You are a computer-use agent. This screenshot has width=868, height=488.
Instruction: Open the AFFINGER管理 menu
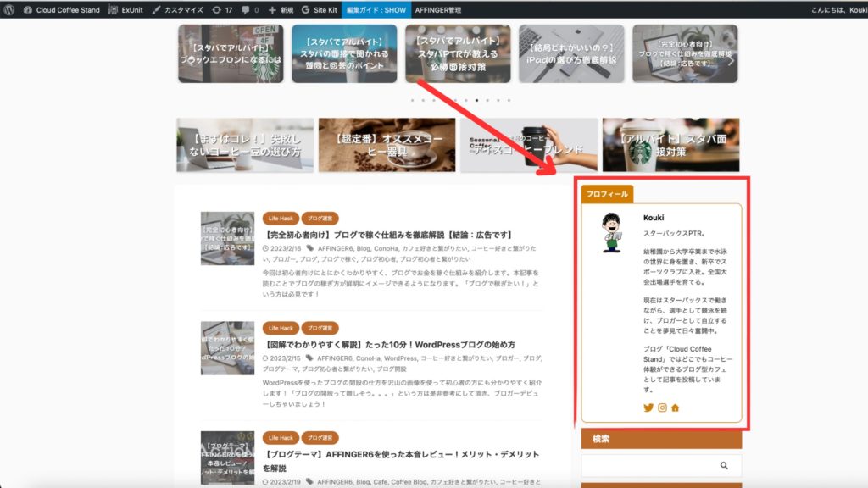(x=438, y=9)
